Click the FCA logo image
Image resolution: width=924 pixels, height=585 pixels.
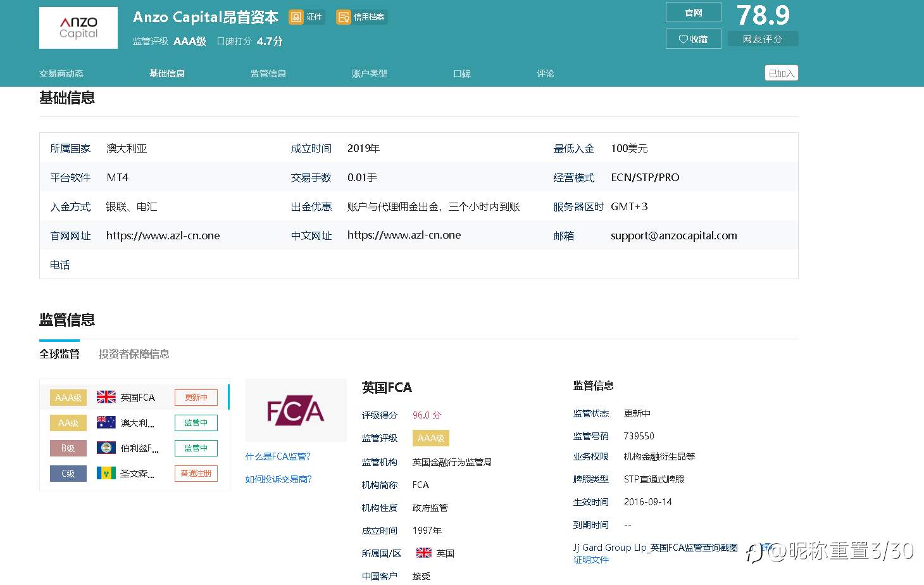[x=296, y=410]
